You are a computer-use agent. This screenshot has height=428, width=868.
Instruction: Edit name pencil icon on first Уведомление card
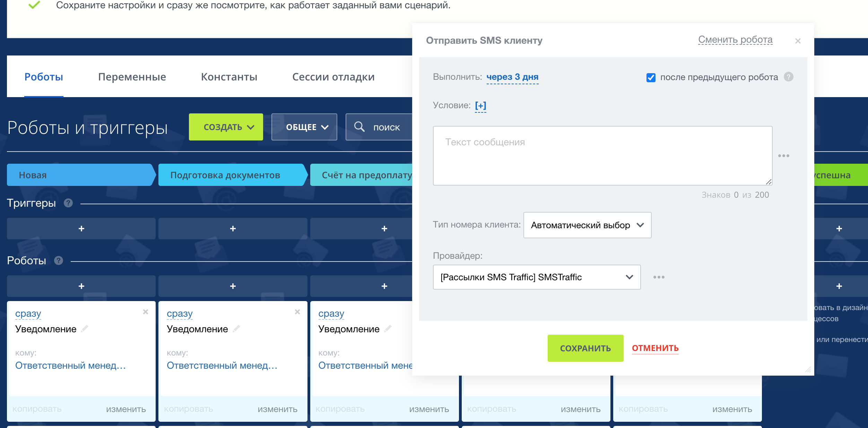click(x=85, y=329)
